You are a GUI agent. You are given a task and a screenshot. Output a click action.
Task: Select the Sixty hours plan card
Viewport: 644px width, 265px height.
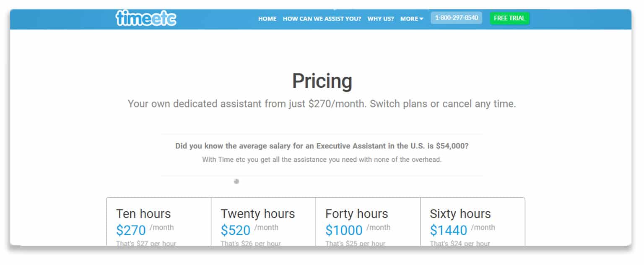point(473,222)
